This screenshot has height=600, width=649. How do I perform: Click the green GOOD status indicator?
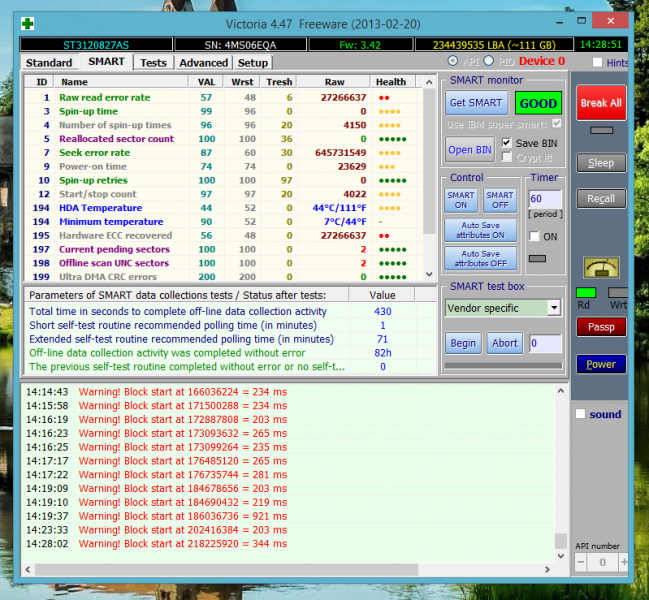click(x=538, y=103)
